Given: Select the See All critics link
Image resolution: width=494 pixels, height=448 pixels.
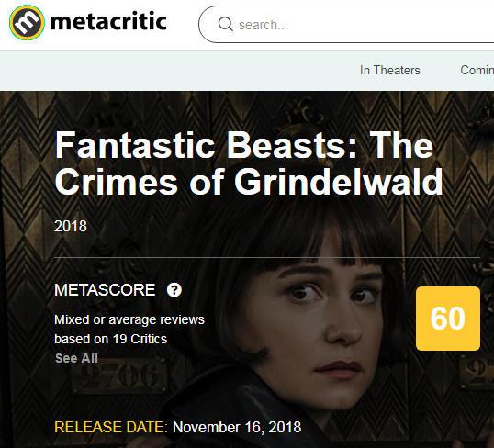Looking at the screenshot, I should [76, 358].
